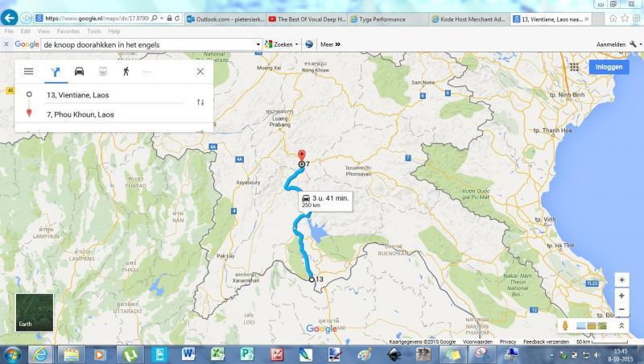Click the browser forward arrow
The height and width of the screenshot is (364, 644).
click(26, 18)
